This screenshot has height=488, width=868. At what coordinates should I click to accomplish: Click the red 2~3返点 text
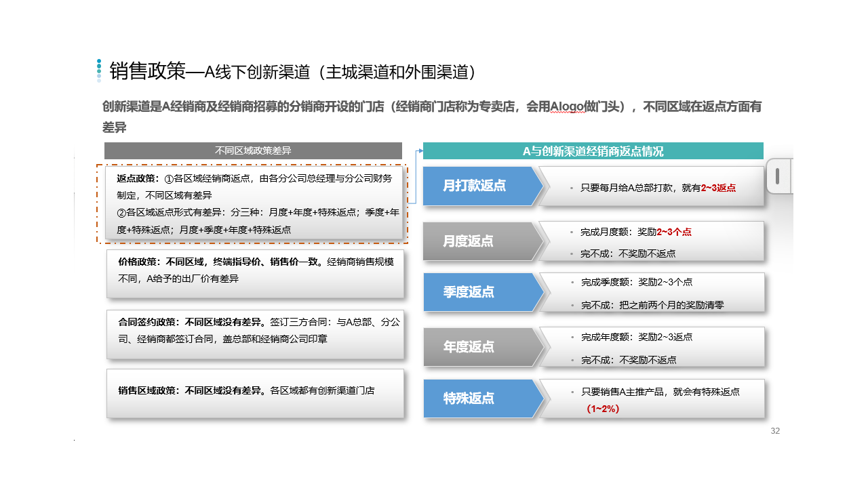pyautogui.click(x=718, y=188)
